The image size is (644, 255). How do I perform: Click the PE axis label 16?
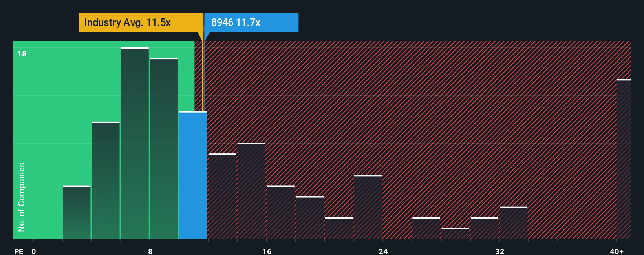point(267,251)
